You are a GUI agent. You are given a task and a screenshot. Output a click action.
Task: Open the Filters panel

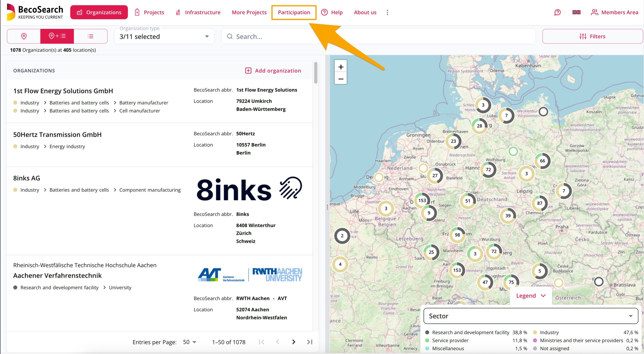click(x=592, y=36)
